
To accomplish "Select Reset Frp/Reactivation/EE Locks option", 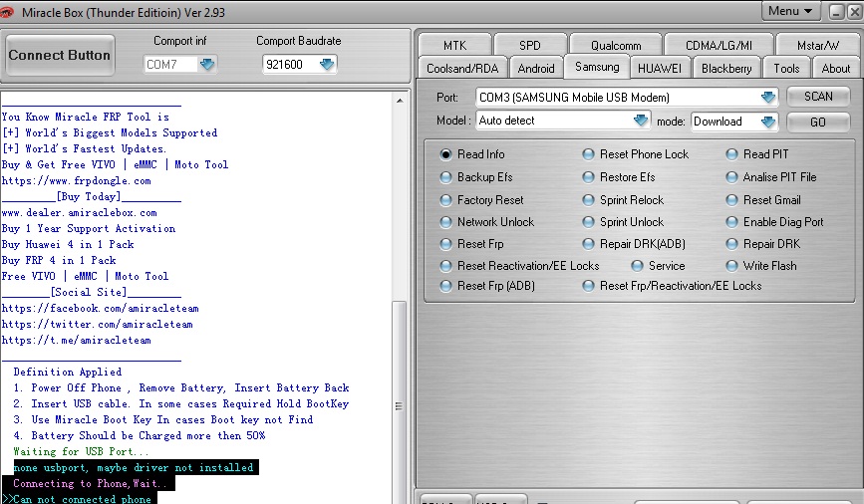I will pyautogui.click(x=589, y=286).
